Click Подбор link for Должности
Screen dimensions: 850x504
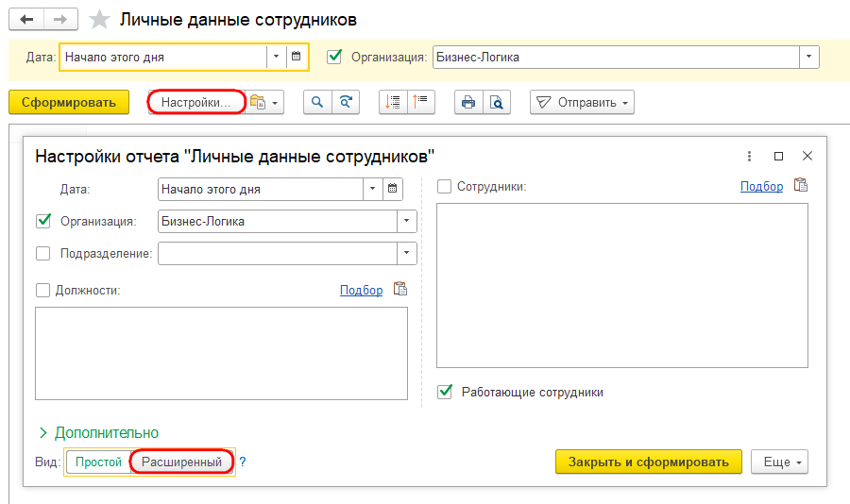point(361,290)
